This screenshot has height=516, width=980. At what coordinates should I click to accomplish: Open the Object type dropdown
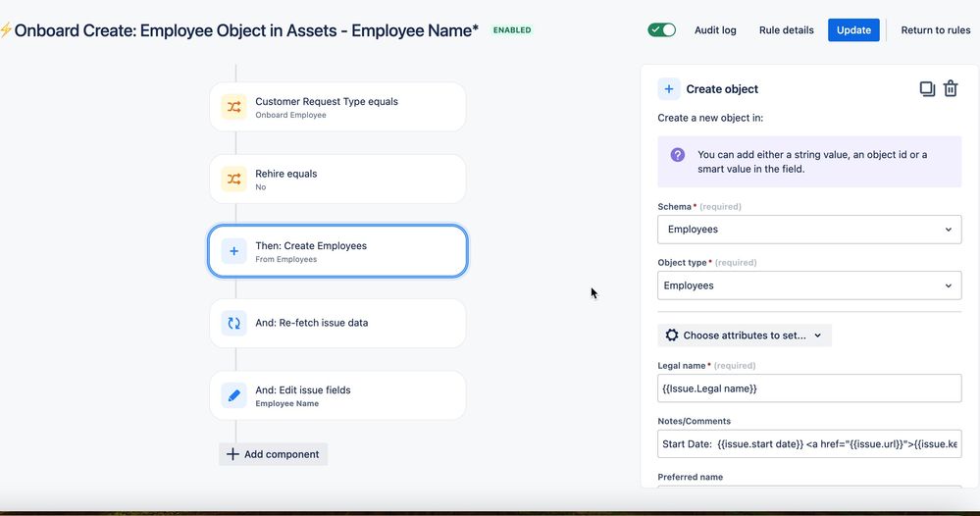coord(809,285)
